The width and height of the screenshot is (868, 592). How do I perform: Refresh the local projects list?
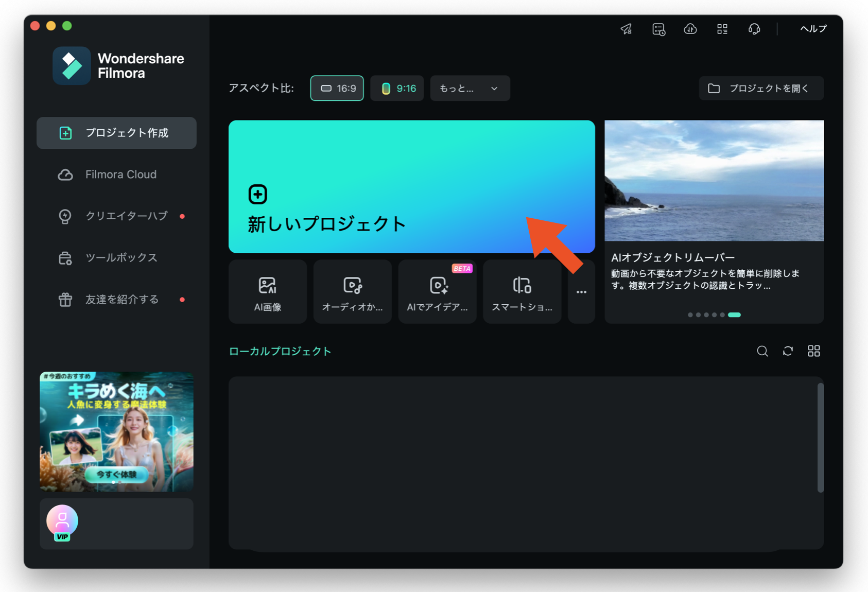788,351
